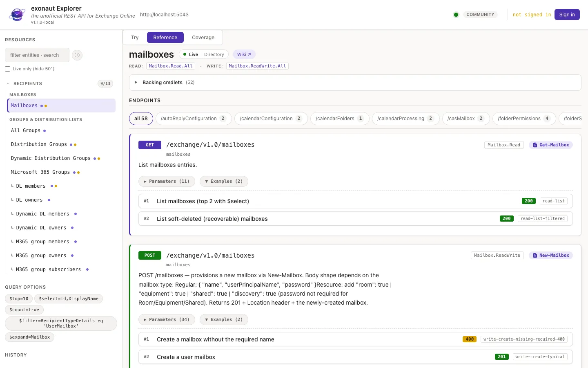Click the exonaut Explorer logo icon
This screenshot has width=588, height=368.
coord(17,15)
